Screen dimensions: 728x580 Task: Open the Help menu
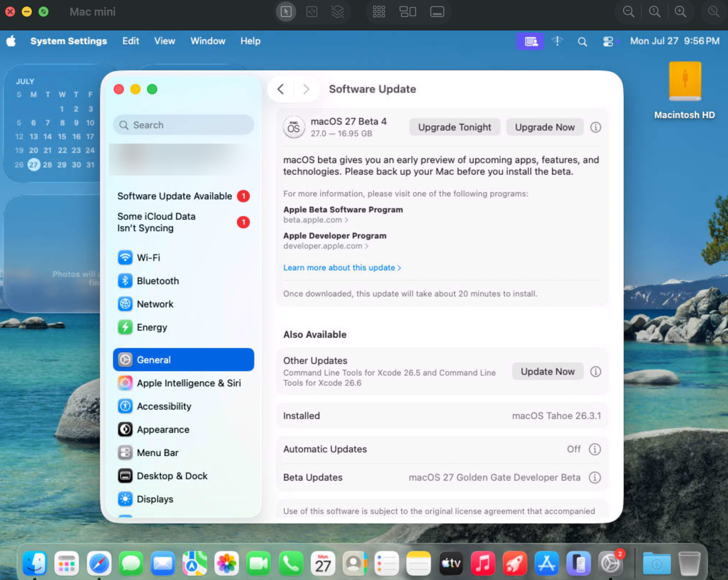pyautogui.click(x=250, y=41)
